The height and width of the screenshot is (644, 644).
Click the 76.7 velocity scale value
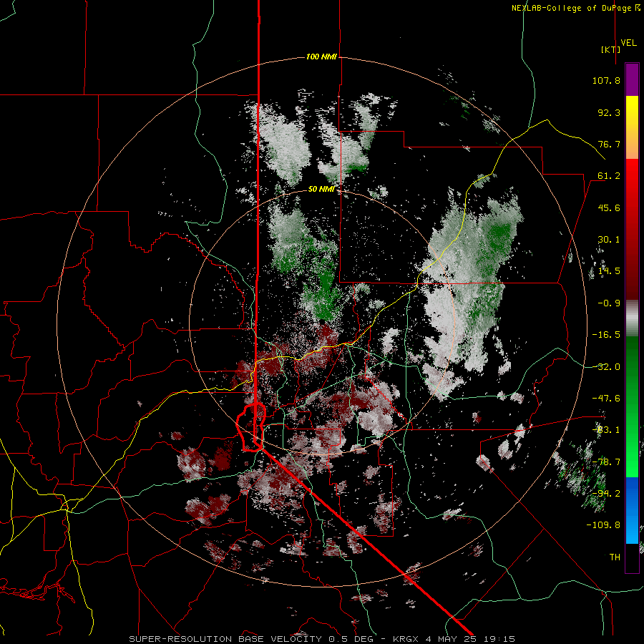click(x=609, y=144)
